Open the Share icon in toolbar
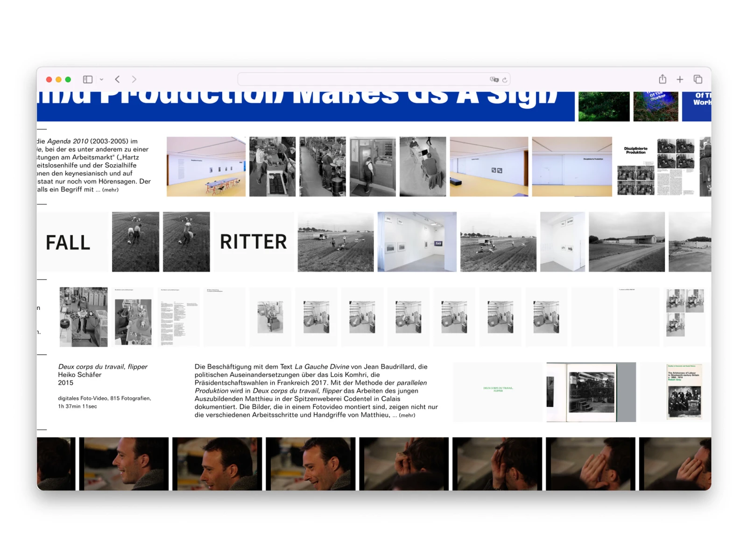 [662, 79]
